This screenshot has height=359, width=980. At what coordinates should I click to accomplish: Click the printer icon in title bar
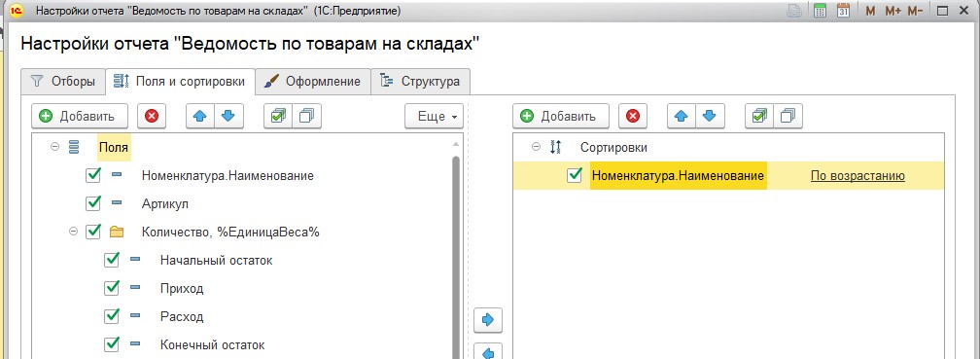(x=793, y=11)
